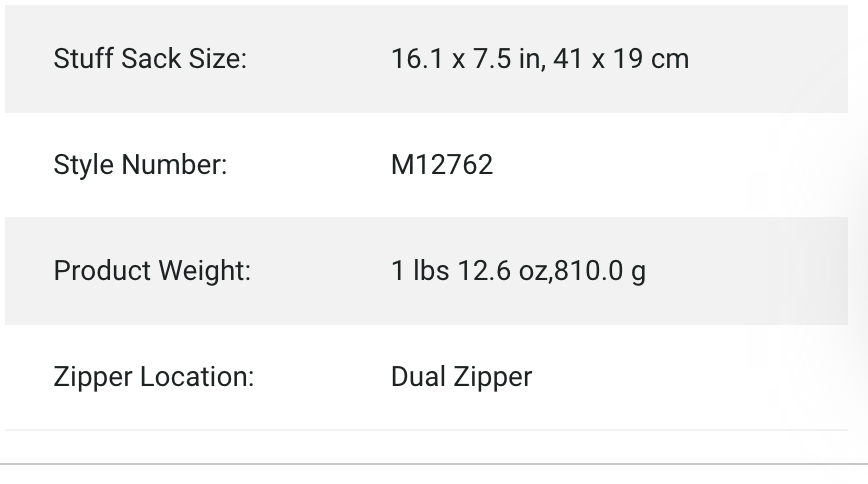
Task: Click the word "Product" in the third row
Action: coord(100,271)
